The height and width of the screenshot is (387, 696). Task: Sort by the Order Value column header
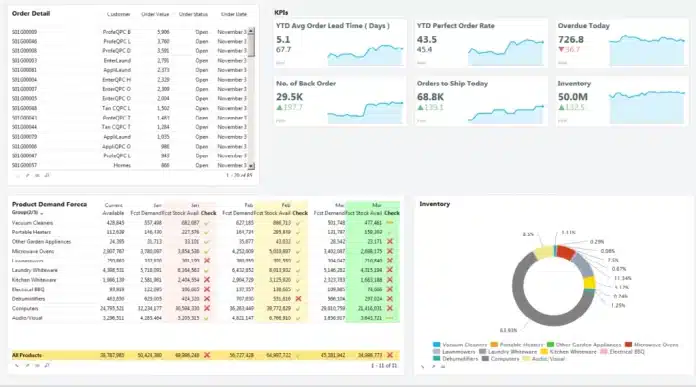click(x=155, y=14)
